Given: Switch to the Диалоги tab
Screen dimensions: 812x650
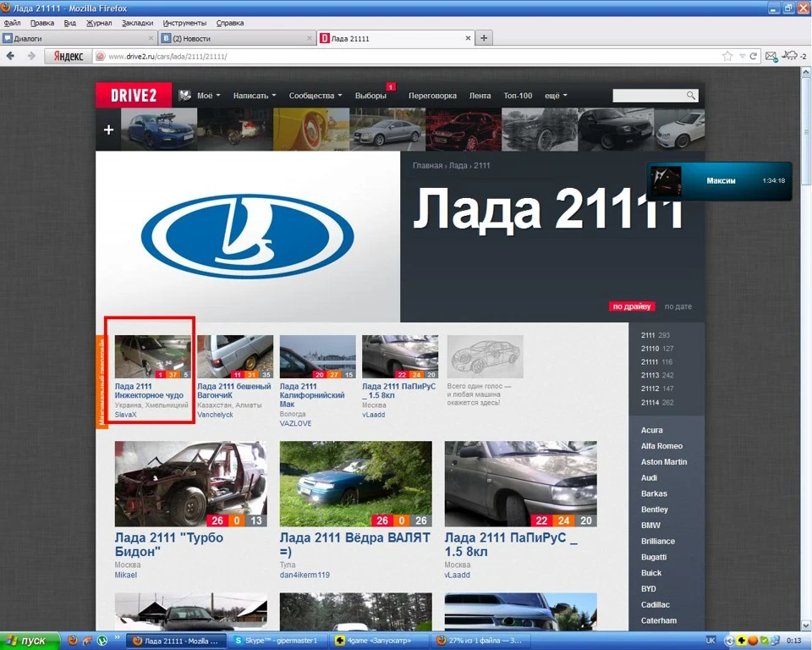Looking at the screenshot, I should pyautogui.click(x=78, y=38).
